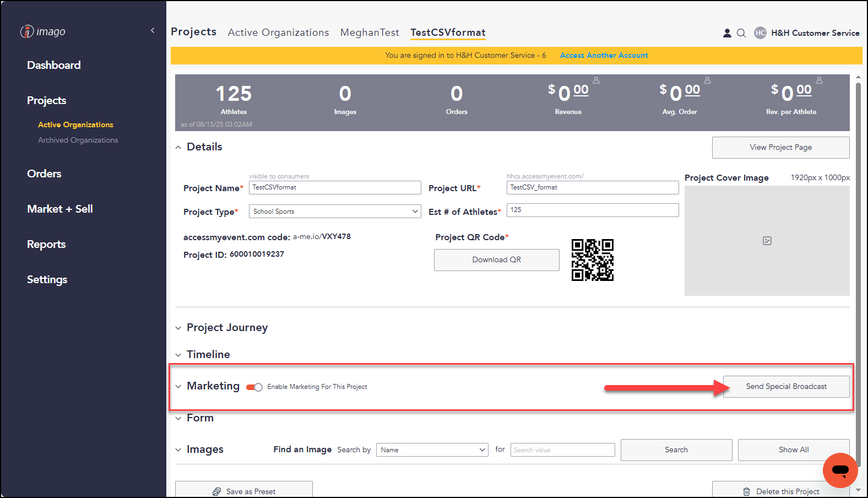This screenshot has height=498, width=868.
Task: Collapse the sidebar with the left chevron
Action: [153, 30]
